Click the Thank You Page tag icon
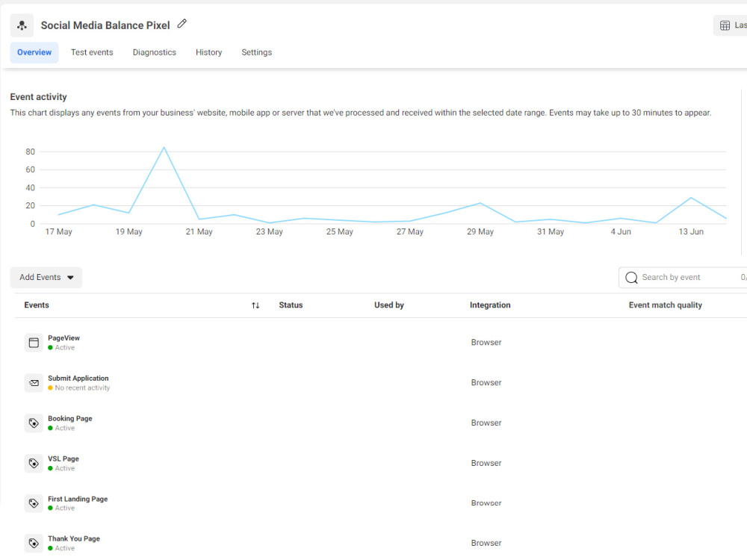This screenshot has width=747, height=560. point(34,544)
